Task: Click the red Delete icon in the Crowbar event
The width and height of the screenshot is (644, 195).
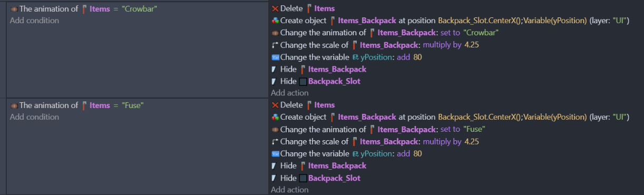Action: tap(275, 8)
